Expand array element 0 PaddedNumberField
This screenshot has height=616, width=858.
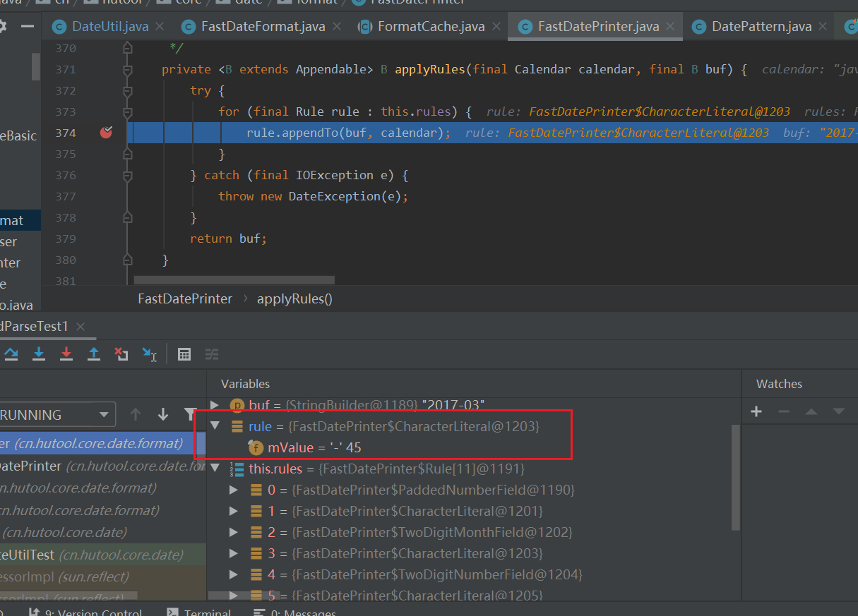[234, 490]
